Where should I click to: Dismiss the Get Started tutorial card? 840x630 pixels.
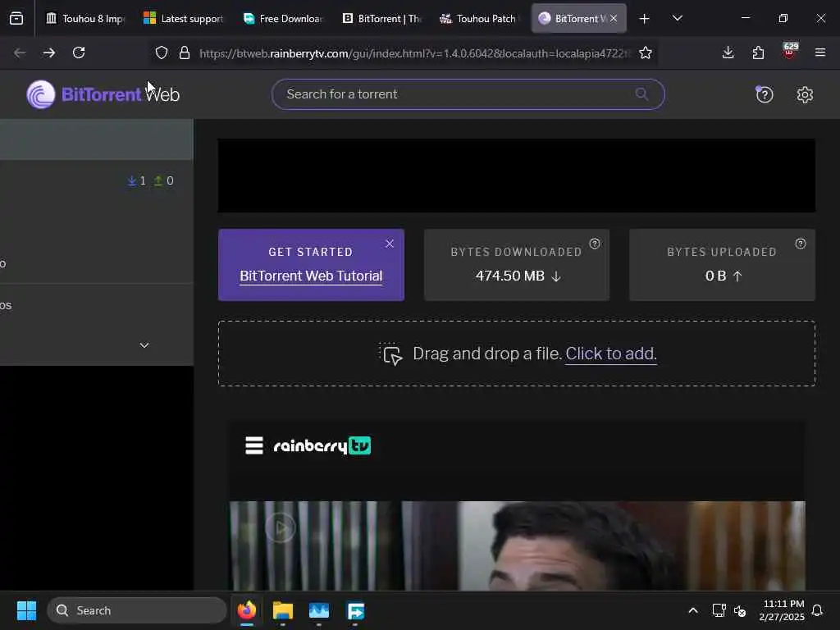click(390, 244)
